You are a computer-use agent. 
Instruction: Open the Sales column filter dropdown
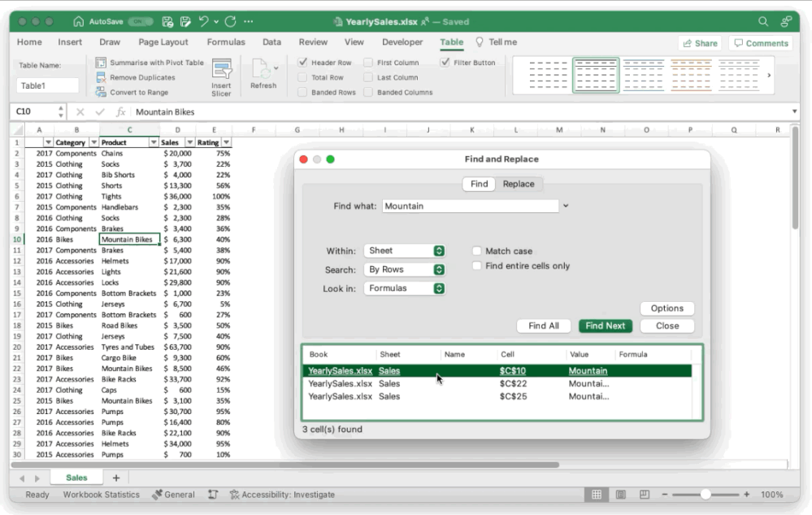[190, 142]
